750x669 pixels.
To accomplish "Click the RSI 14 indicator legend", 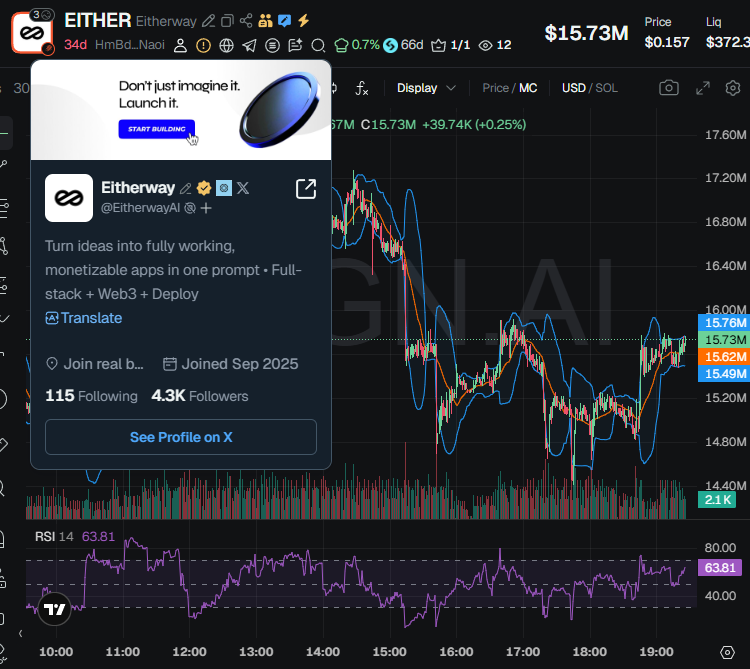I will tap(54, 537).
